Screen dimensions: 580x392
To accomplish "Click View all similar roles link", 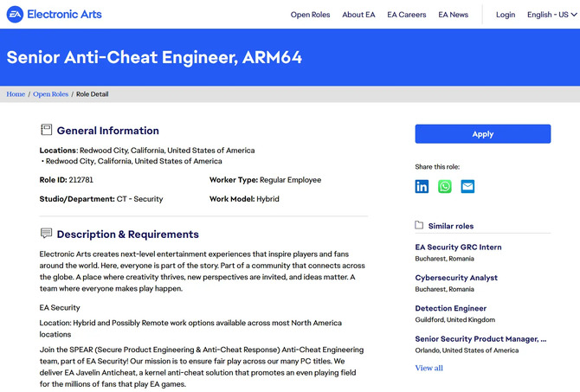I will [x=429, y=368].
